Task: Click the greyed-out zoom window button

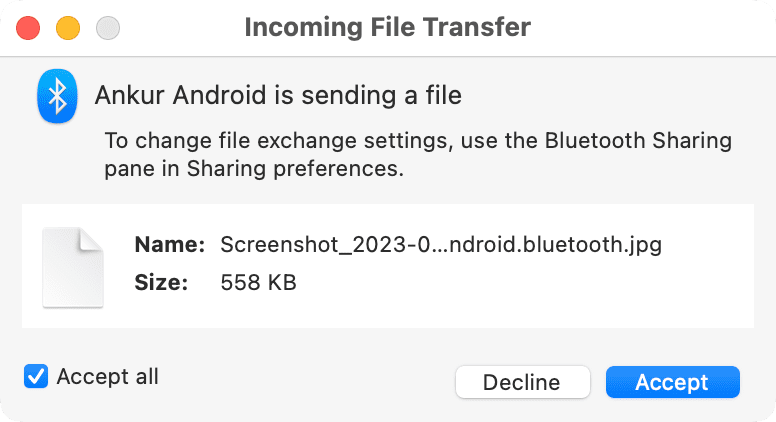Action: [108, 28]
